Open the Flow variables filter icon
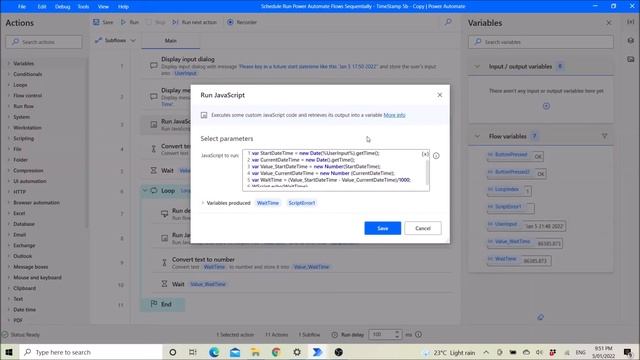 click(604, 136)
